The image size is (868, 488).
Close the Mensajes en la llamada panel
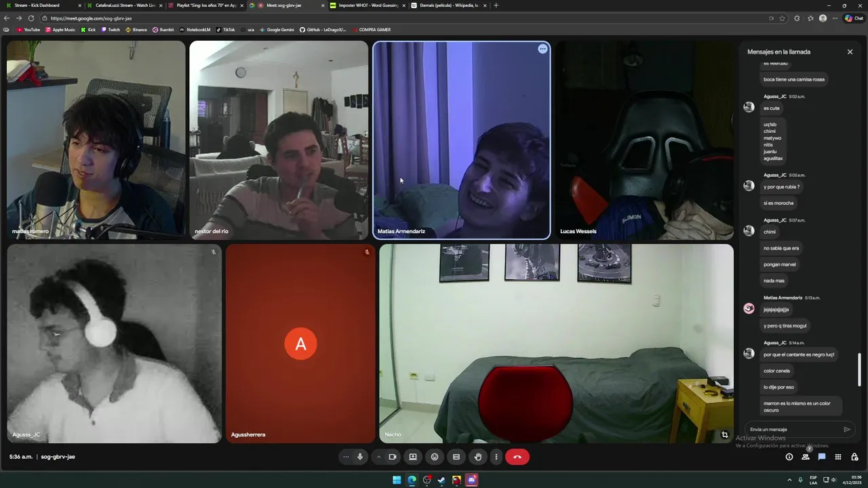click(850, 52)
